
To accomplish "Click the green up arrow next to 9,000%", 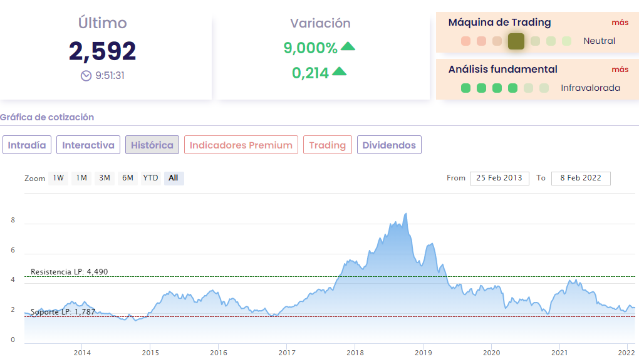I will pos(348,47).
